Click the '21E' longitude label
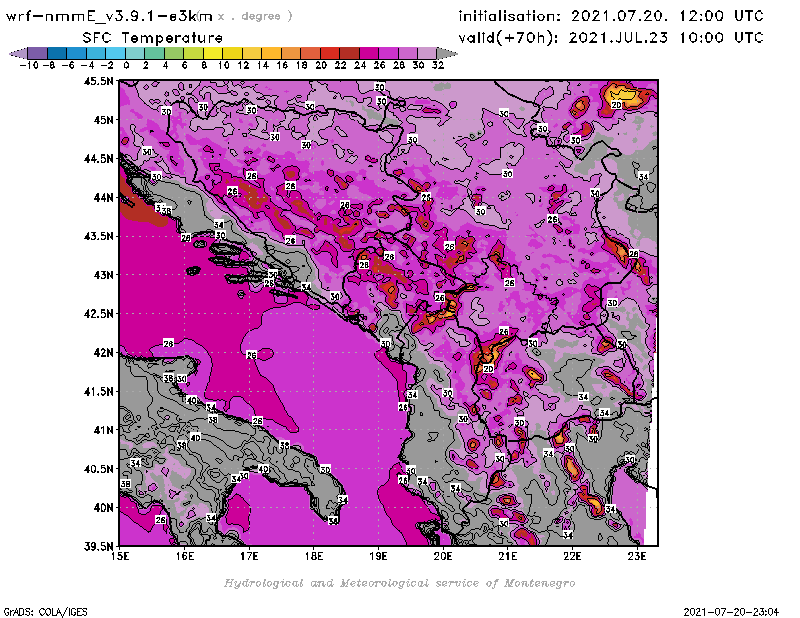800x618 pixels. coord(508,556)
